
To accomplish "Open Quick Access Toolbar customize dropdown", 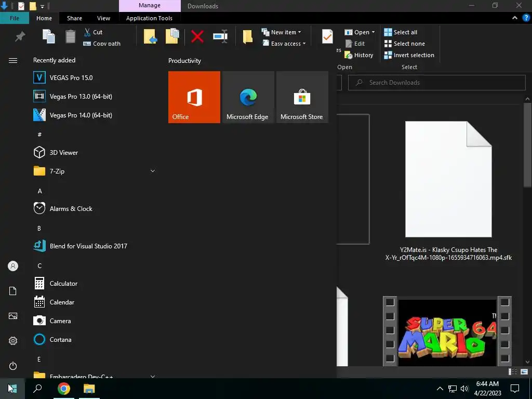I will tap(42, 6).
